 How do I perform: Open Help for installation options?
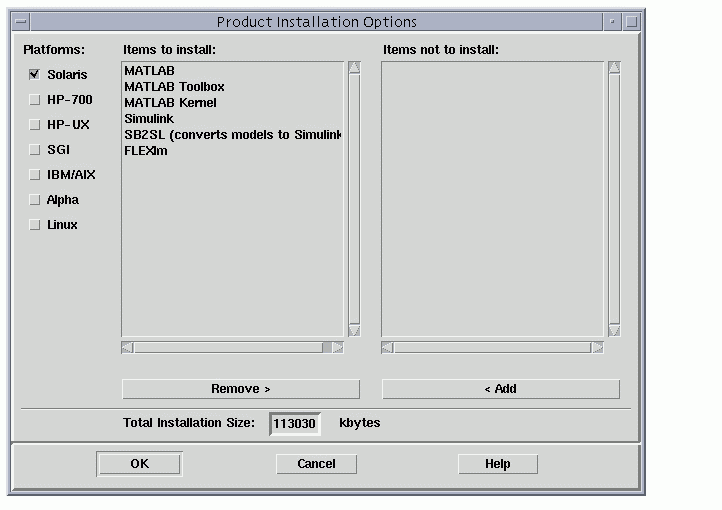click(x=498, y=464)
